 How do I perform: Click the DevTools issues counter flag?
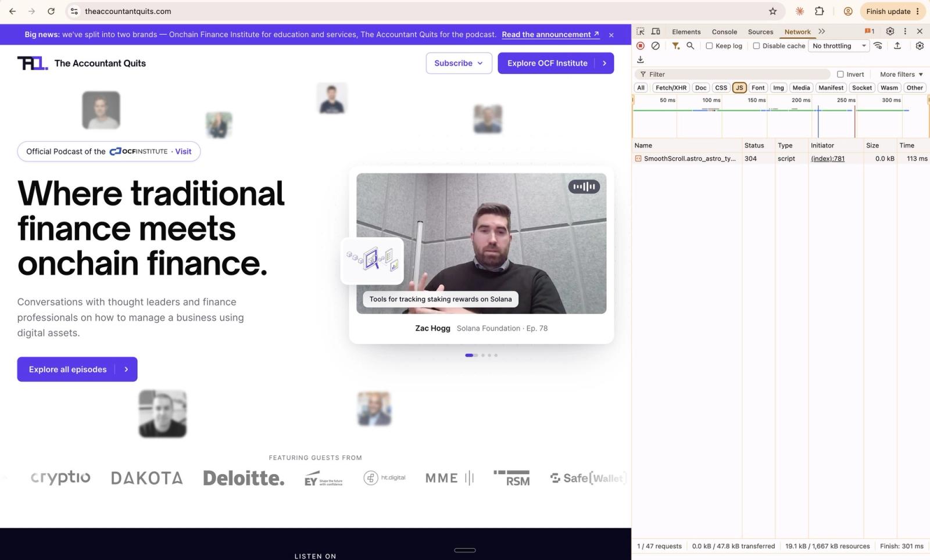pos(870,31)
